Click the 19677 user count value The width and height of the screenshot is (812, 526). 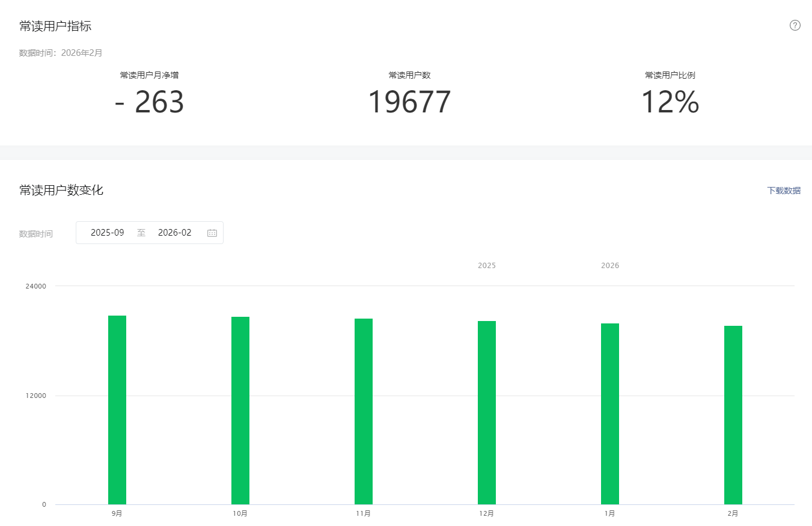(x=409, y=102)
